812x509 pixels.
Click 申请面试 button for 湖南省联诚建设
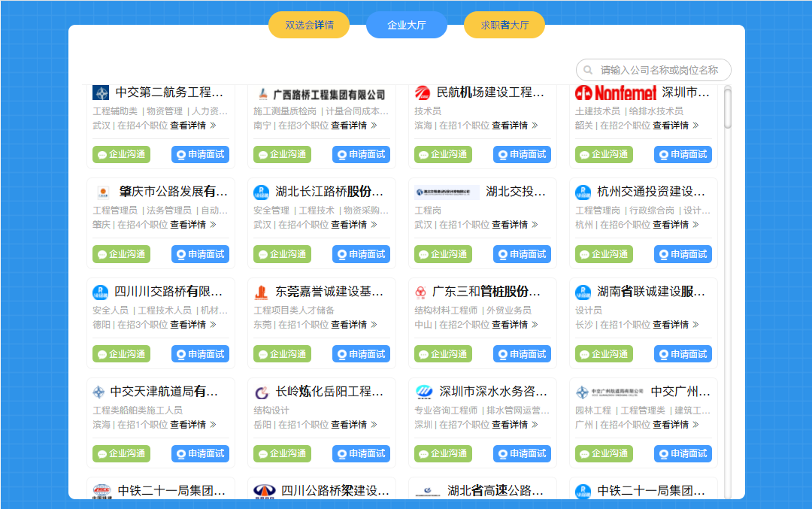683,353
